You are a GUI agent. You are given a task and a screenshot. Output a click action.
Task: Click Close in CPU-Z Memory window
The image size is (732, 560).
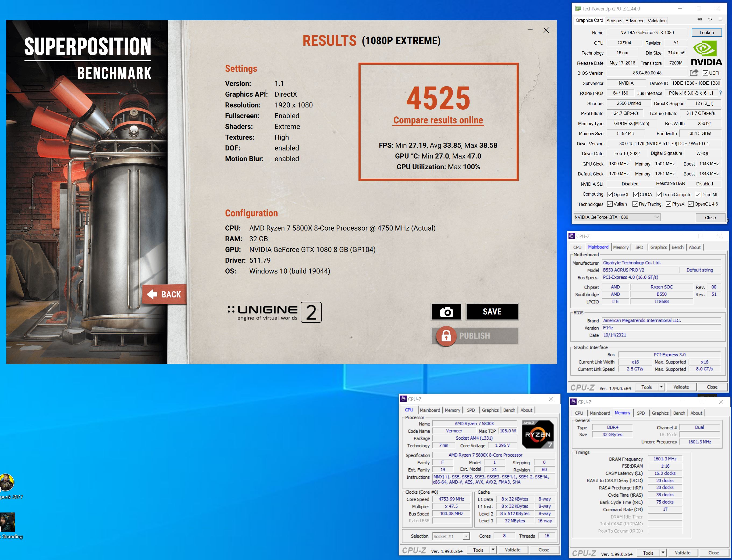[x=714, y=553]
